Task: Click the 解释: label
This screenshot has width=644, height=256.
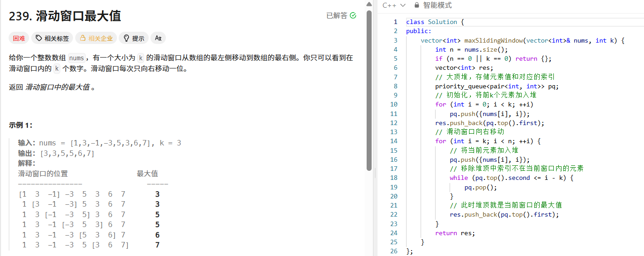Action: [26, 163]
